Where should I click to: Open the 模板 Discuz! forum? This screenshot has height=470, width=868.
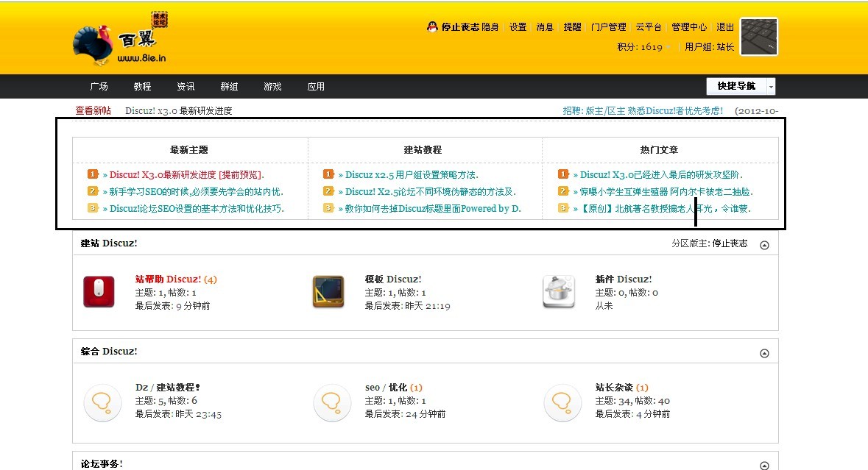pos(393,279)
